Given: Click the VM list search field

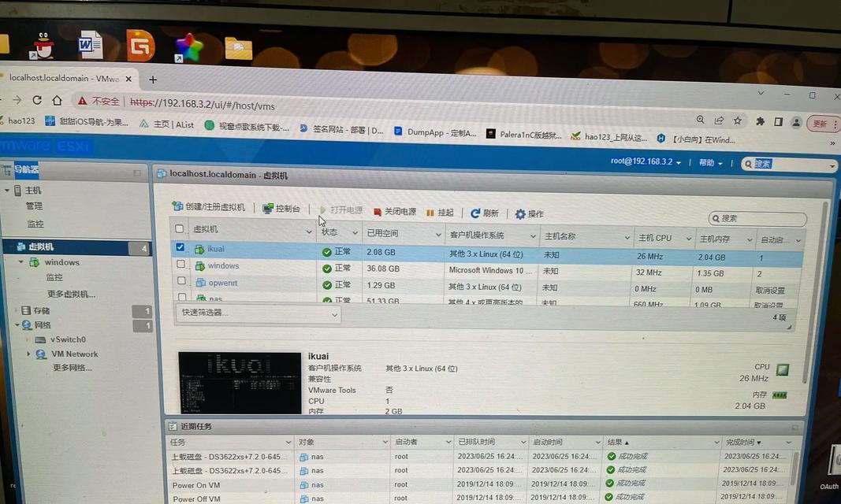Looking at the screenshot, I should [757, 218].
